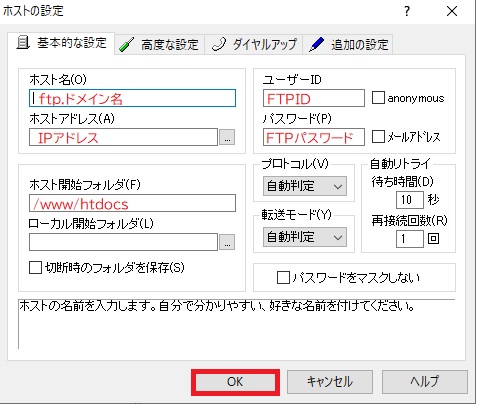Open local start folder browse button (...)
477x404 pixels.
click(227, 242)
